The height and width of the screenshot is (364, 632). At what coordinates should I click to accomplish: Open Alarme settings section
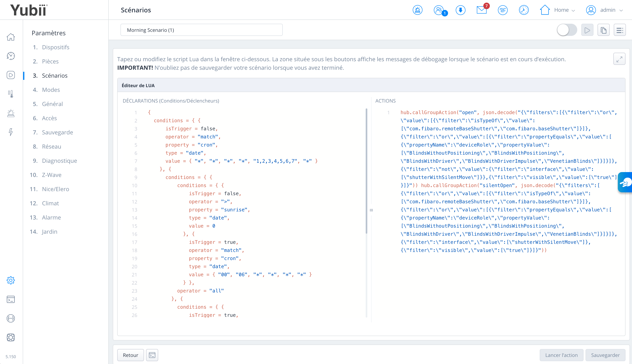click(51, 217)
